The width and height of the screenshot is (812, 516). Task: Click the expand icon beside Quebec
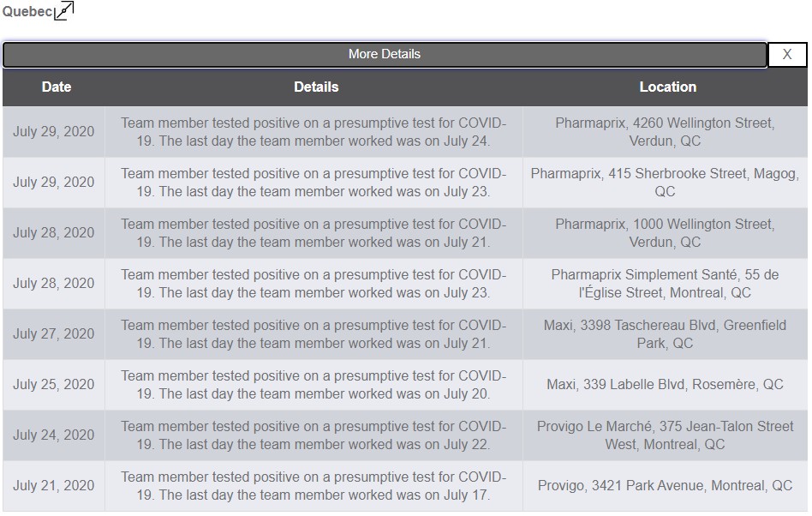pos(63,10)
